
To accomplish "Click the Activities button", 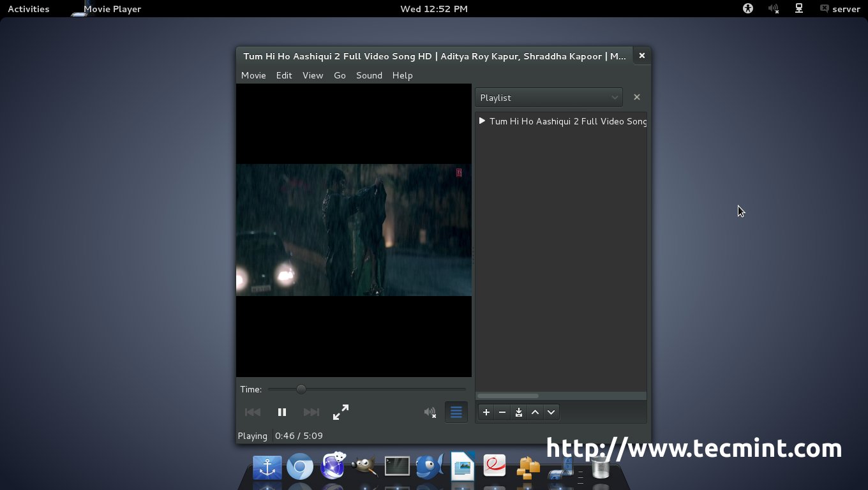I will (x=28, y=9).
